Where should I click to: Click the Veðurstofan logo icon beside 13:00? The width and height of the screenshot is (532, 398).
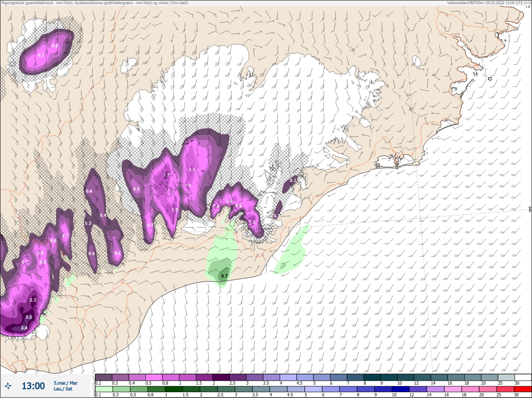pos(8,386)
